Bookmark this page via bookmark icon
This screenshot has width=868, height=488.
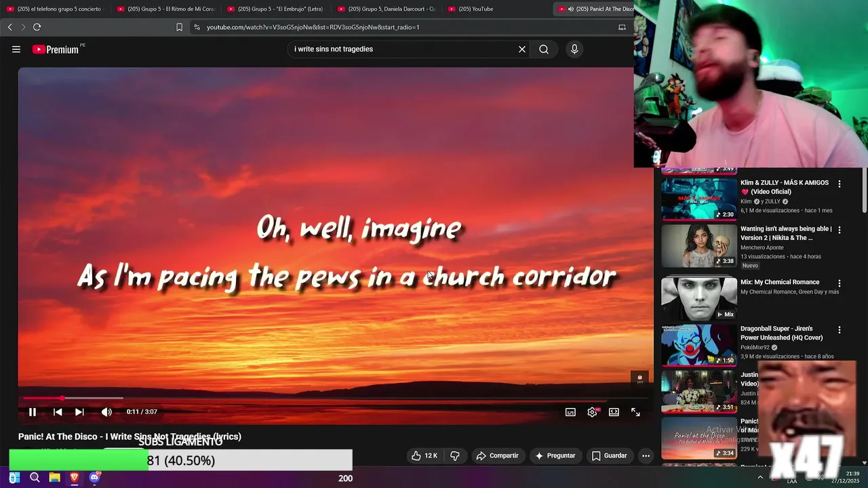point(179,27)
